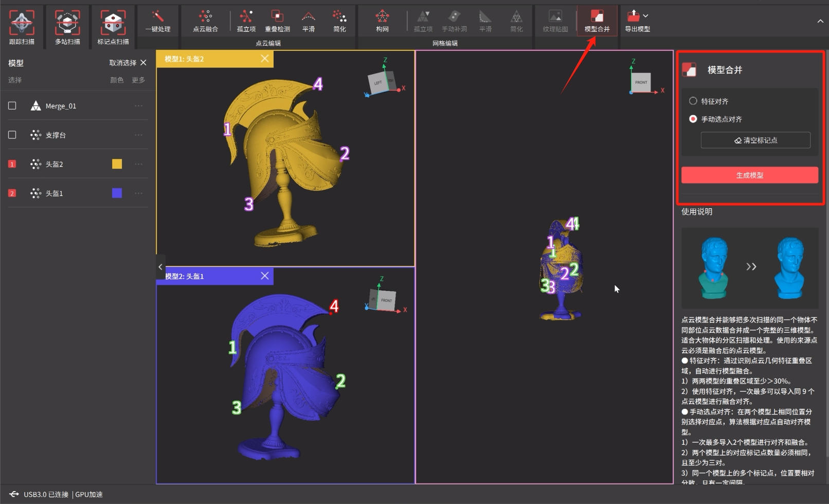Select the 手动选点对齐 radio option
This screenshot has width=829, height=504.
tap(693, 119)
